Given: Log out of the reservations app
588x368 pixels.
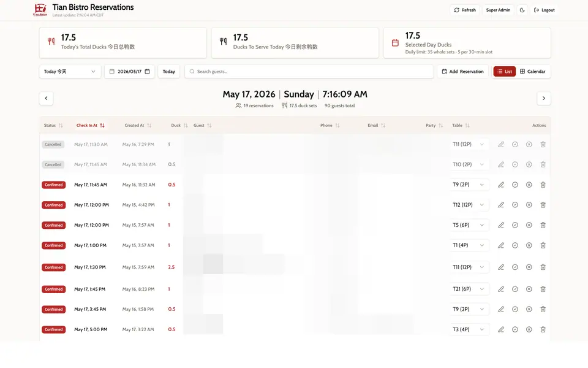Looking at the screenshot, I should click(544, 10).
